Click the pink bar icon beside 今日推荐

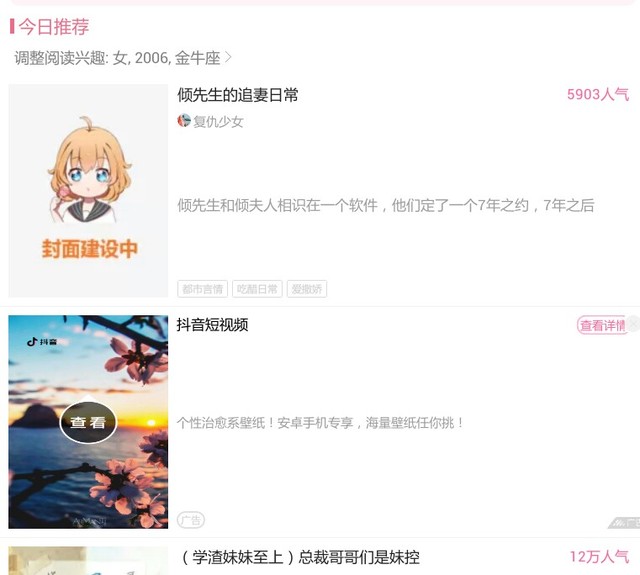12,27
